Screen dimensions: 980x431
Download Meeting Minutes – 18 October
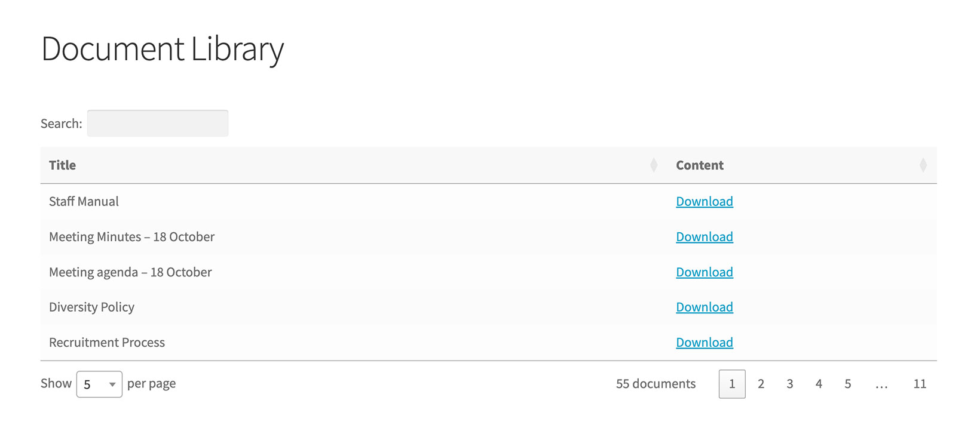click(x=705, y=236)
